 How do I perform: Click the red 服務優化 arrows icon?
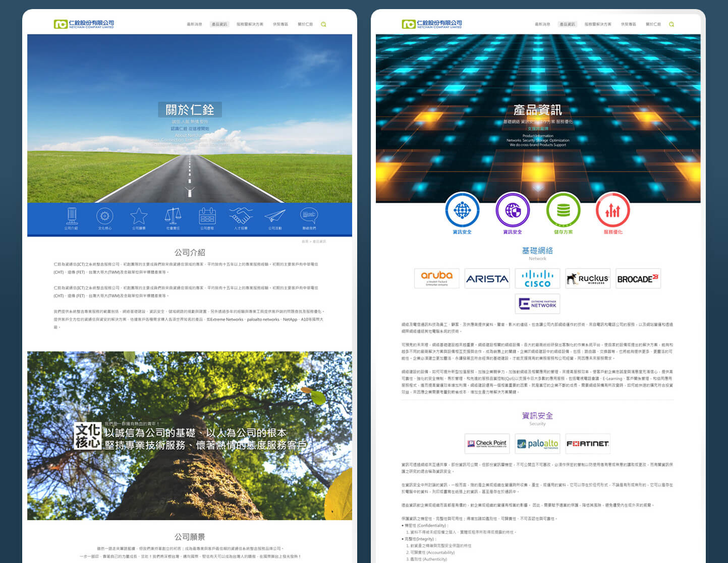pos(612,210)
